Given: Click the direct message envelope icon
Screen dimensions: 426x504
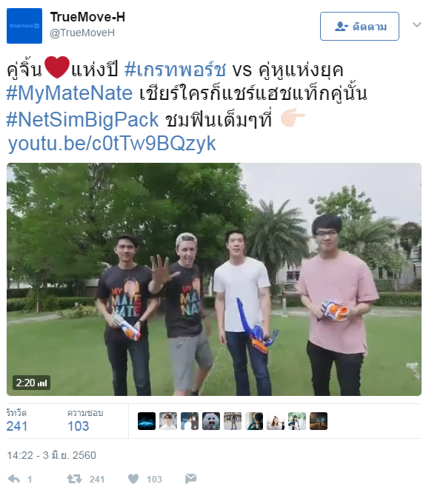Looking at the screenshot, I should point(191,479).
